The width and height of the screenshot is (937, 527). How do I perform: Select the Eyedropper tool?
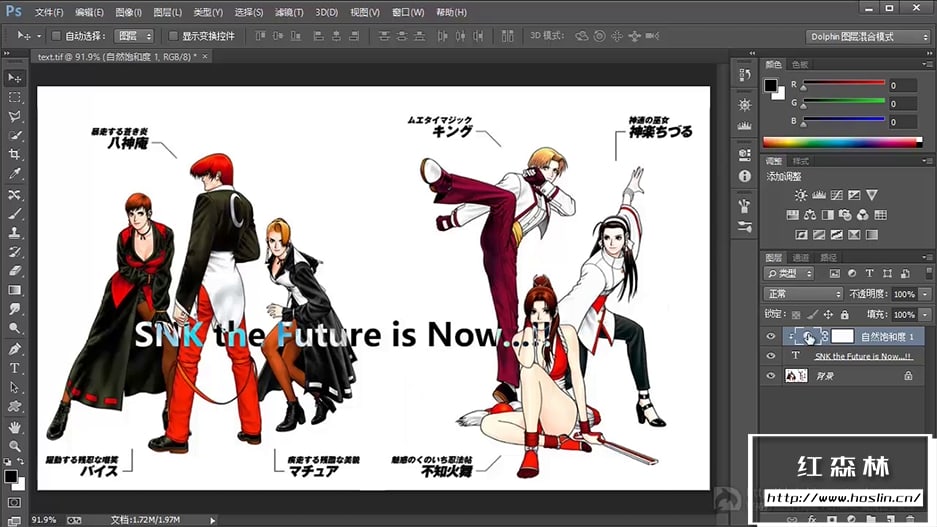pos(14,174)
